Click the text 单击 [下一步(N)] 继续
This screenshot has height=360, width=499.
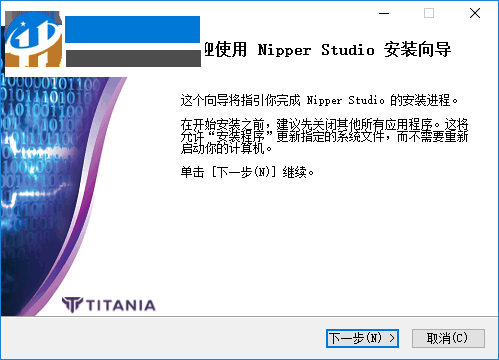coord(247,172)
